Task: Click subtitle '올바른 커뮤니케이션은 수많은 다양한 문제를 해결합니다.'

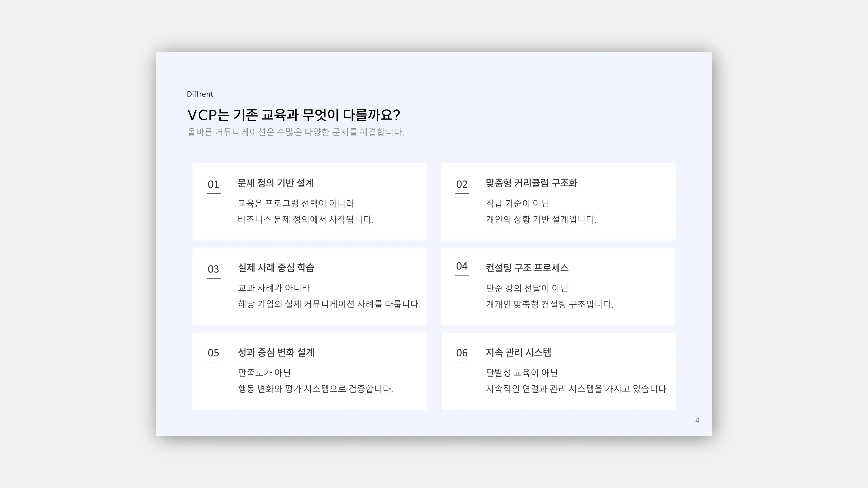Action: (x=296, y=132)
